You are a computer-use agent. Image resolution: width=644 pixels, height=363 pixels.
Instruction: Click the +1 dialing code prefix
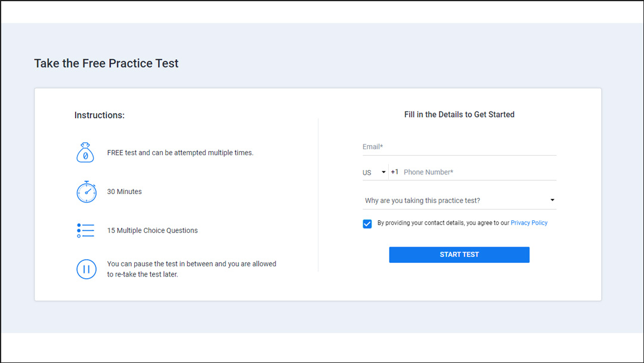[x=395, y=172]
